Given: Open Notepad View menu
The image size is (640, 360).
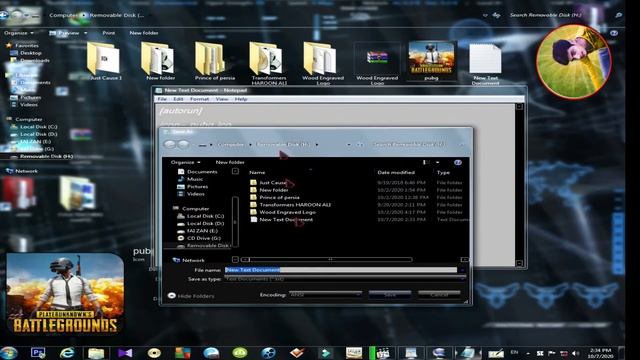Looking at the screenshot, I should [x=222, y=99].
